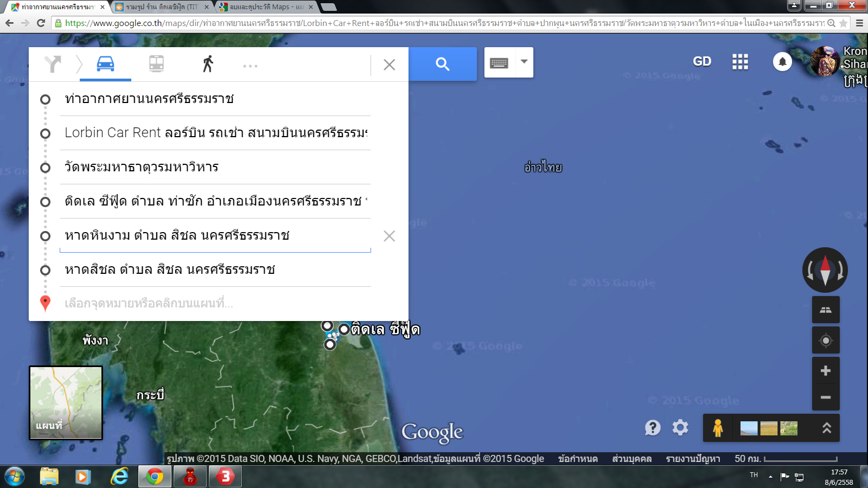Image resolution: width=868 pixels, height=488 pixels.
Task: Click the browser back arrow
Action: 9,23
